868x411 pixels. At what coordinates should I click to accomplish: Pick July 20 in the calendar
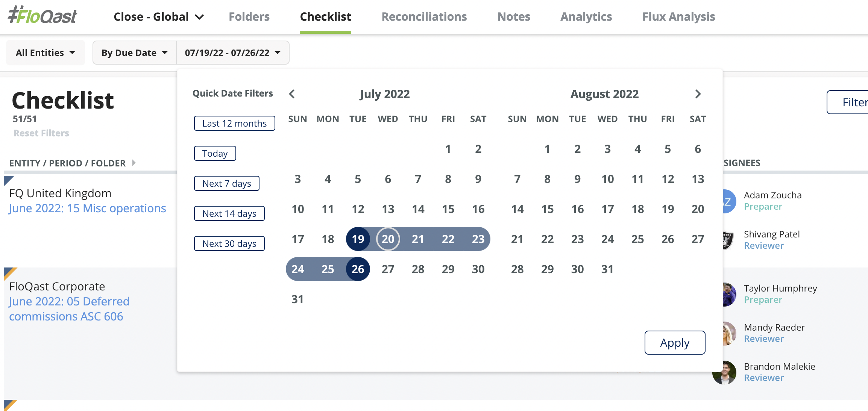tap(388, 239)
